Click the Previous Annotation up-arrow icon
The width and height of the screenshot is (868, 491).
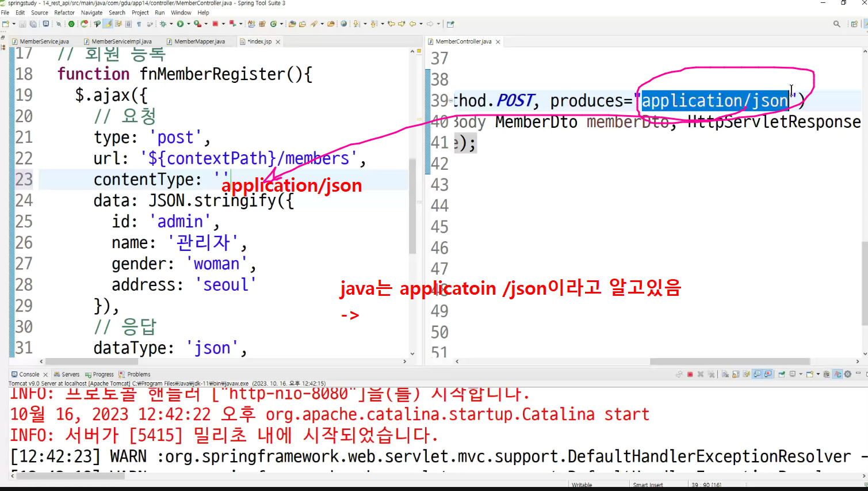[374, 24]
